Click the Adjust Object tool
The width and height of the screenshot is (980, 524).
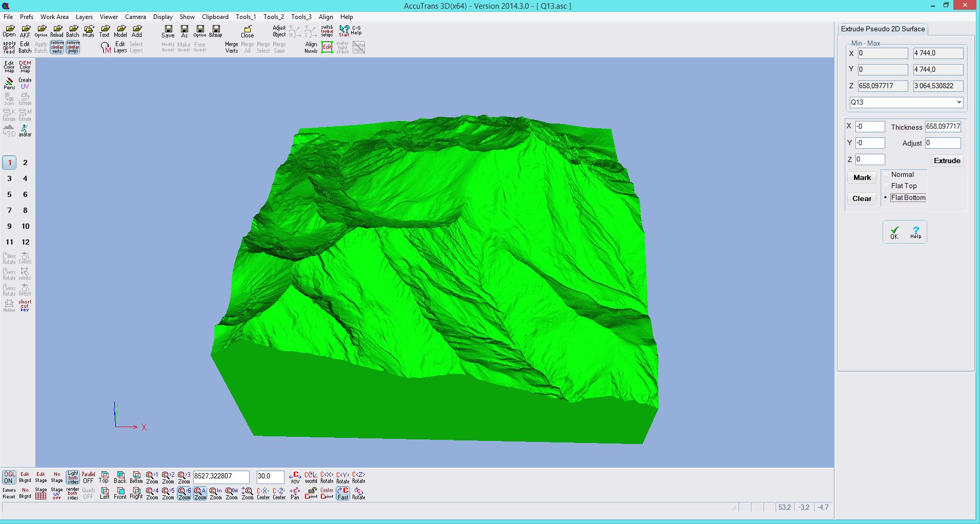coord(279,31)
